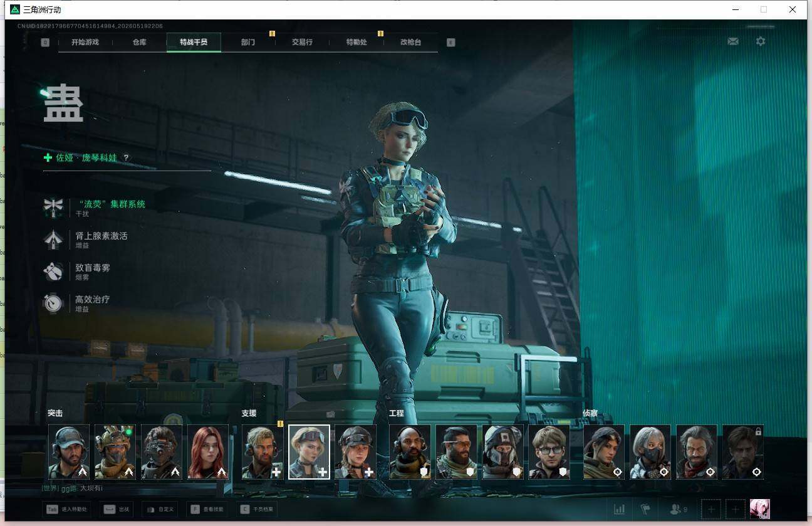Click the 蛊 operator codename heading
The height and width of the screenshot is (526, 812).
coord(63,104)
